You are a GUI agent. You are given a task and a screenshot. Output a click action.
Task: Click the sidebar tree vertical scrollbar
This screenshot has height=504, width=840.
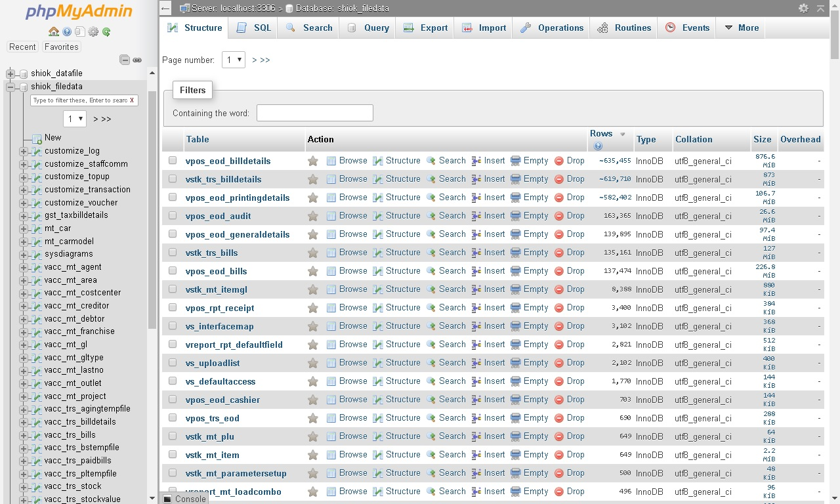[152, 210]
